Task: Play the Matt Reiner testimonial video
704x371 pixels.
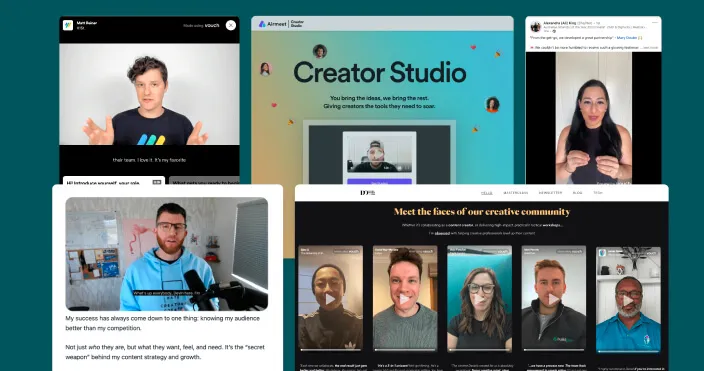Action: point(150,94)
